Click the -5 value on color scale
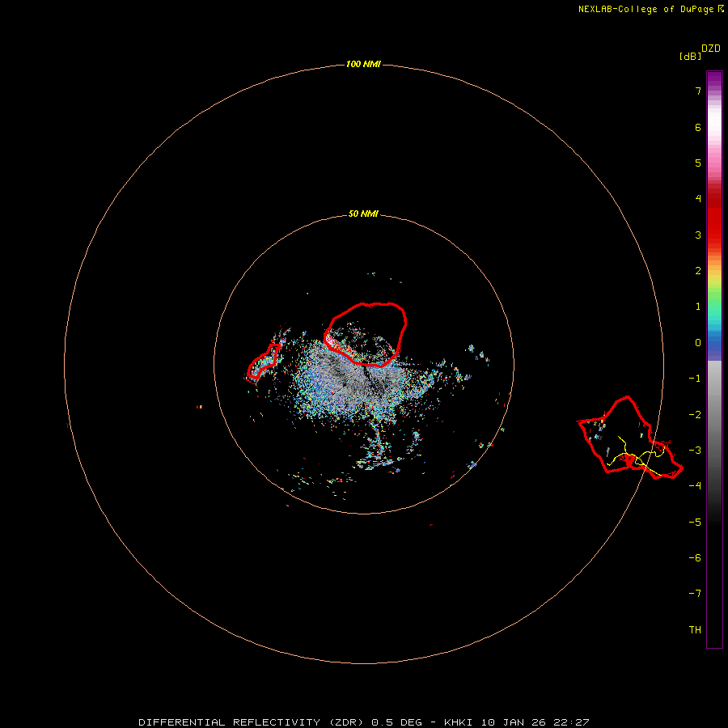 coord(695,522)
